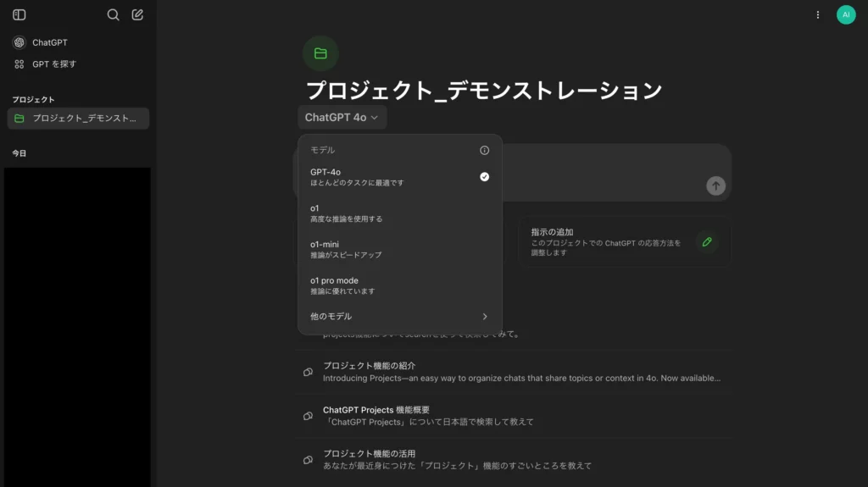Start a new chat with pencil icon
The height and width of the screenshot is (487, 868).
pyautogui.click(x=137, y=14)
